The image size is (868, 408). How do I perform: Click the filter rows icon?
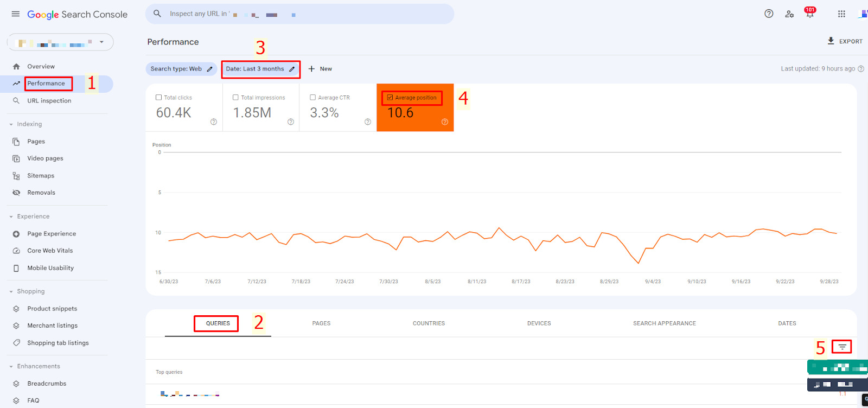(x=842, y=347)
